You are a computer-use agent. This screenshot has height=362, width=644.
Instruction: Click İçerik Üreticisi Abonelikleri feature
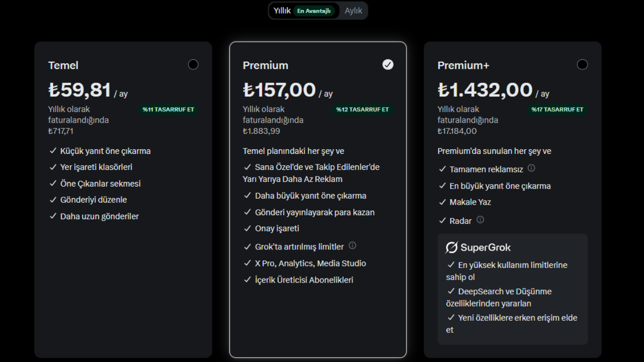click(x=304, y=280)
